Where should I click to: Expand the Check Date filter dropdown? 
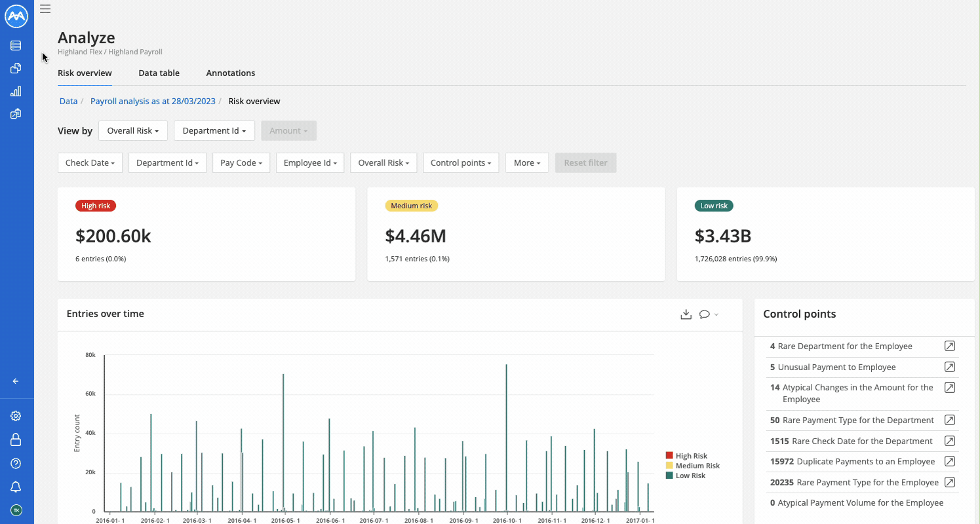coord(90,163)
